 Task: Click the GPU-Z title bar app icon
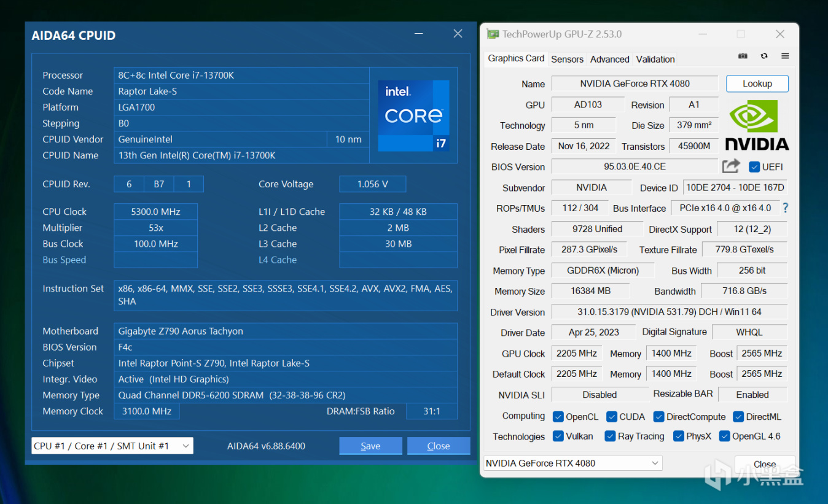click(493, 34)
